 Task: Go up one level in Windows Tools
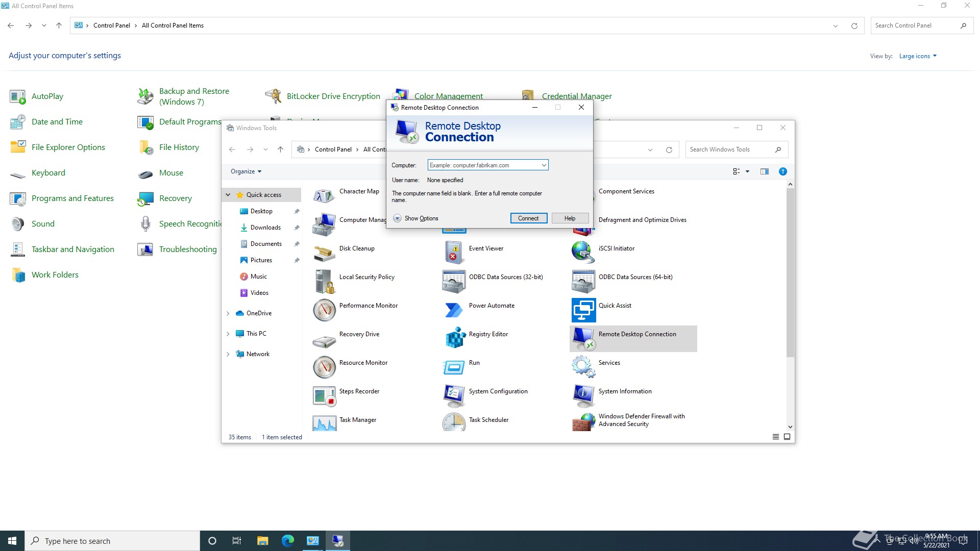(280, 149)
